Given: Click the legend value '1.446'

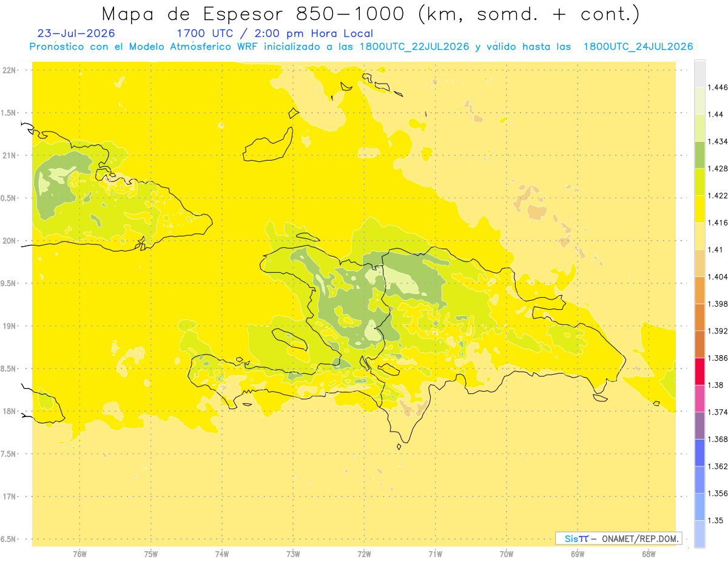Looking at the screenshot, I should pos(718,87).
